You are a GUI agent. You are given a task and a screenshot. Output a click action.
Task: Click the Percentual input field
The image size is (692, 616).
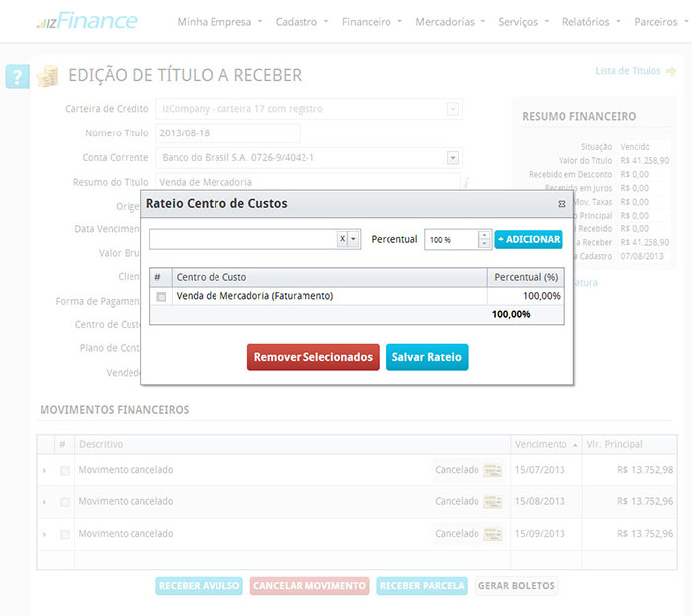[x=451, y=240]
